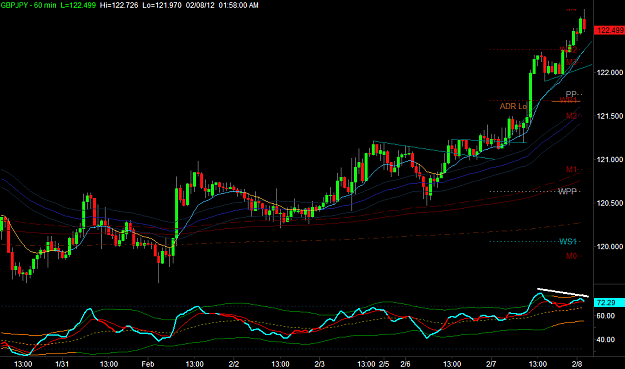Click the 2/7 date on time axis
This screenshot has height=369, width=625.
point(491,364)
